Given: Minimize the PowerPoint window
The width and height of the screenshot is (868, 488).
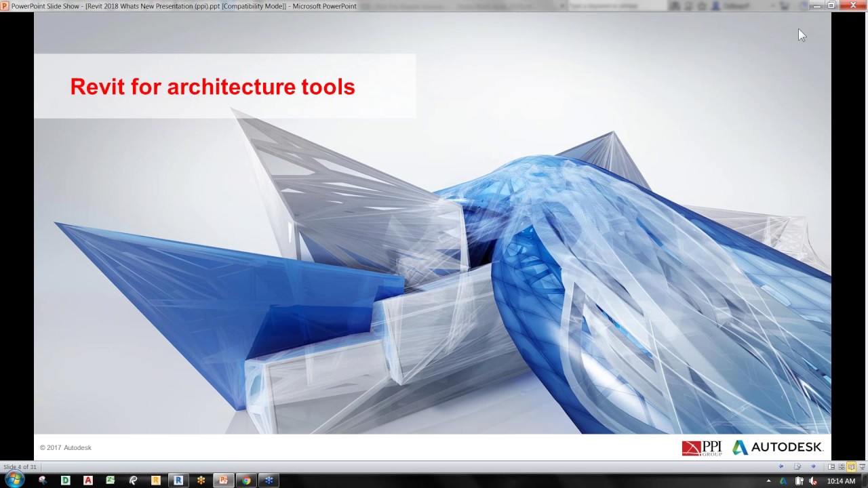Looking at the screenshot, I should tap(817, 5).
